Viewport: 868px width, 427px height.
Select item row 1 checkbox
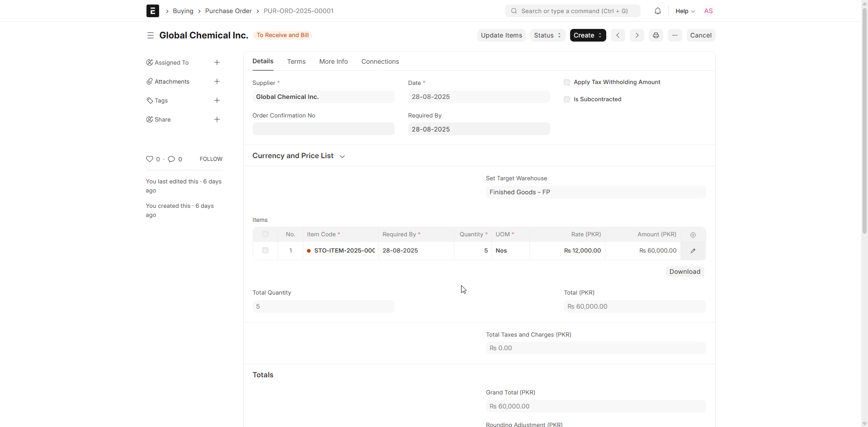pyautogui.click(x=265, y=250)
